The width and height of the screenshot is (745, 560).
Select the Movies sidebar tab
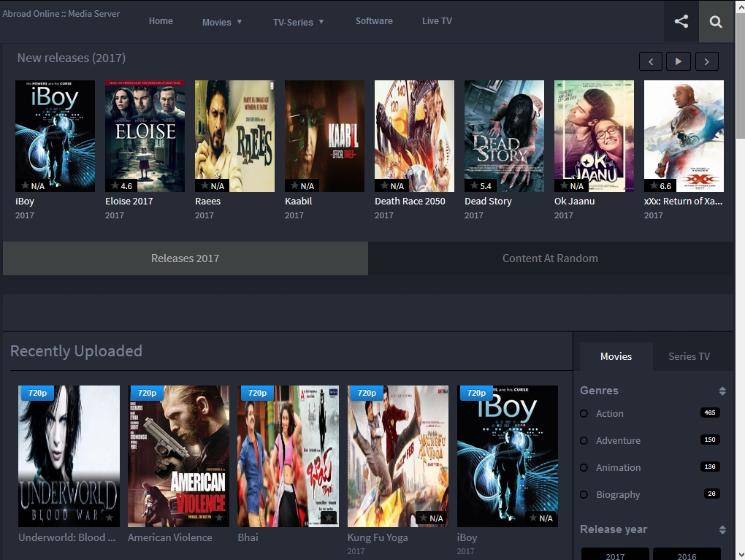pyautogui.click(x=616, y=357)
